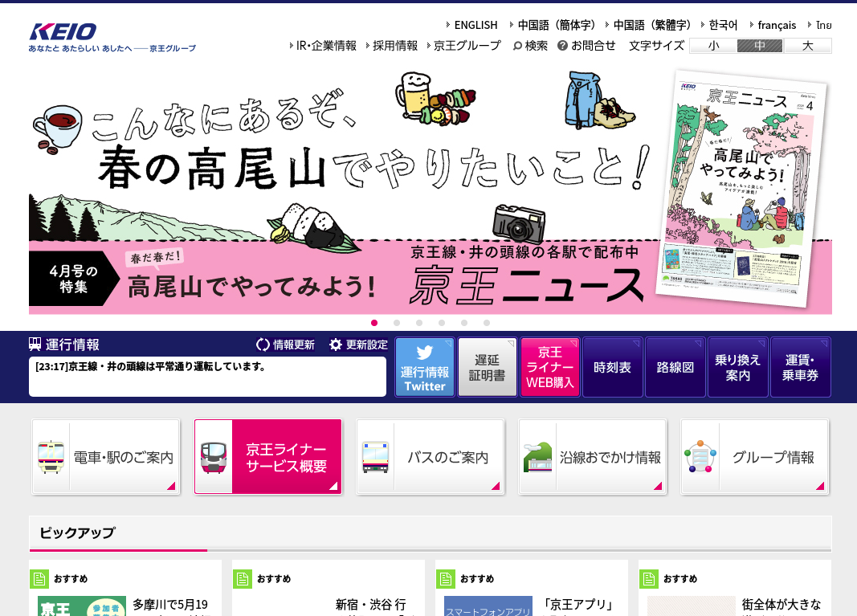This screenshot has height=616, width=857.
Task: Open the 路線図 tile
Action: [x=675, y=367]
